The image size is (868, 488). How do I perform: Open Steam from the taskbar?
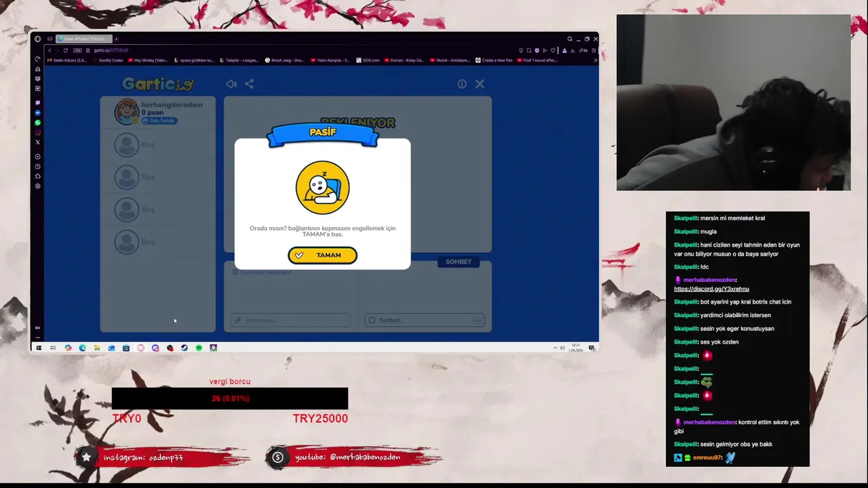(184, 348)
